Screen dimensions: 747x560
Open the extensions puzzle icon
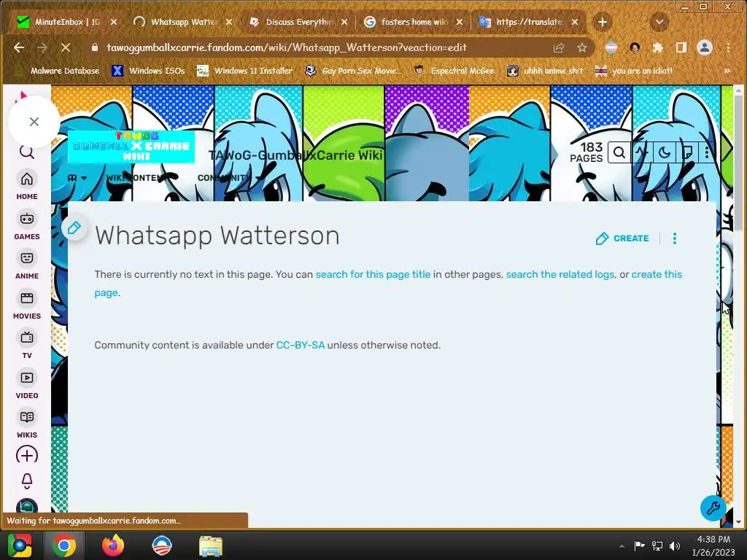point(658,47)
